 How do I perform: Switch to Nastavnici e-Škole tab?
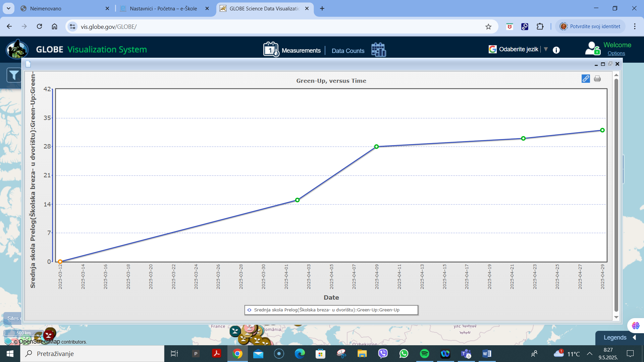(x=163, y=8)
